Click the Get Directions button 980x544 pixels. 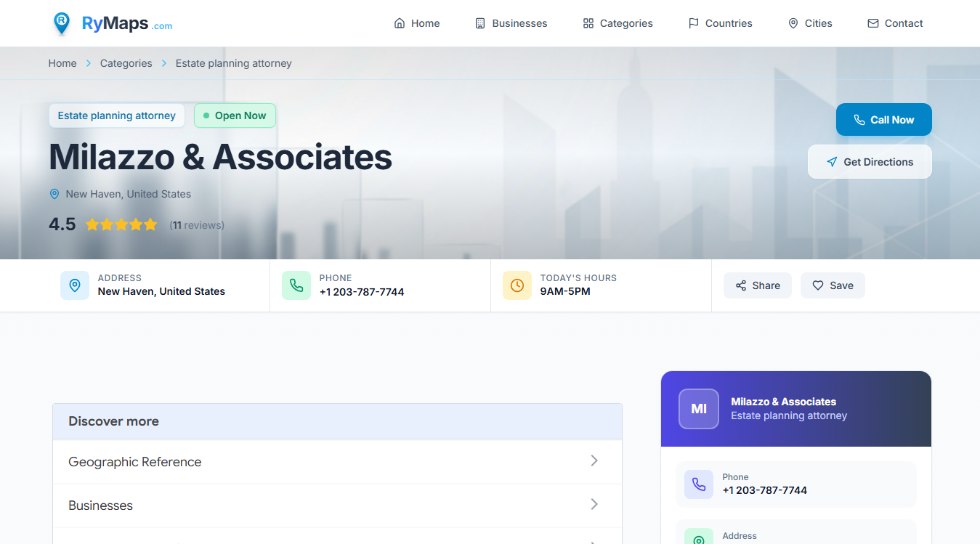[x=870, y=162]
